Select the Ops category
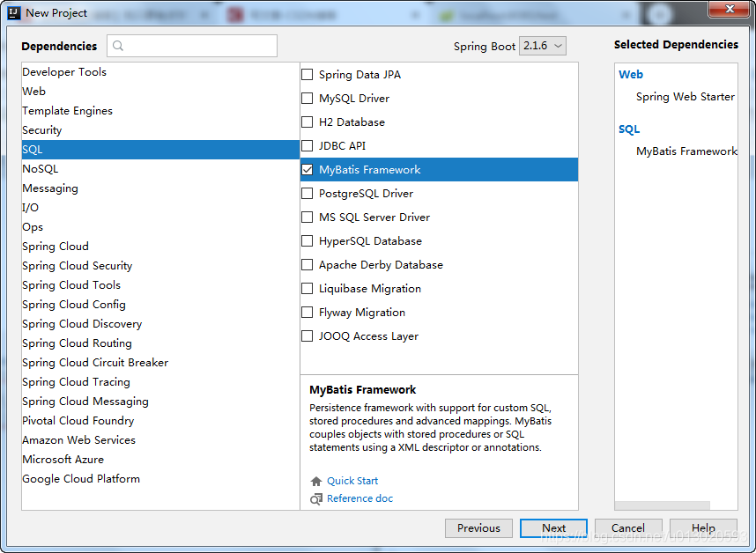Viewport: 756px width, 553px height. 160,227
